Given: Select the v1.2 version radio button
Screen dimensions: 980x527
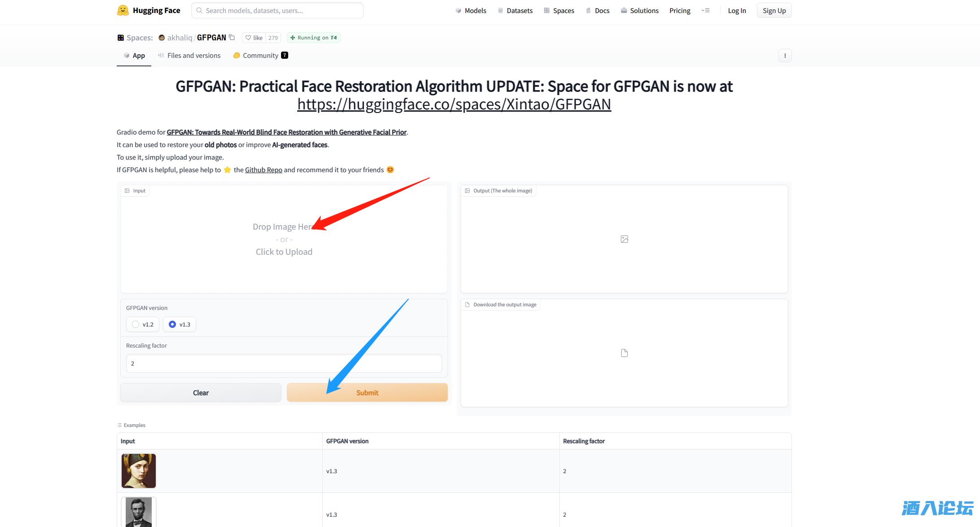Looking at the screenshot, I should tap(136, 324).
